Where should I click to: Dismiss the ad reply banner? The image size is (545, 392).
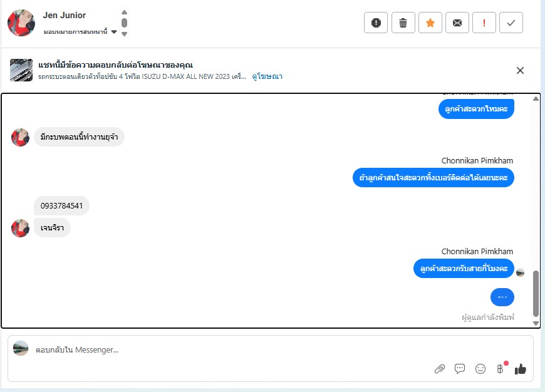tap(520, 71)
